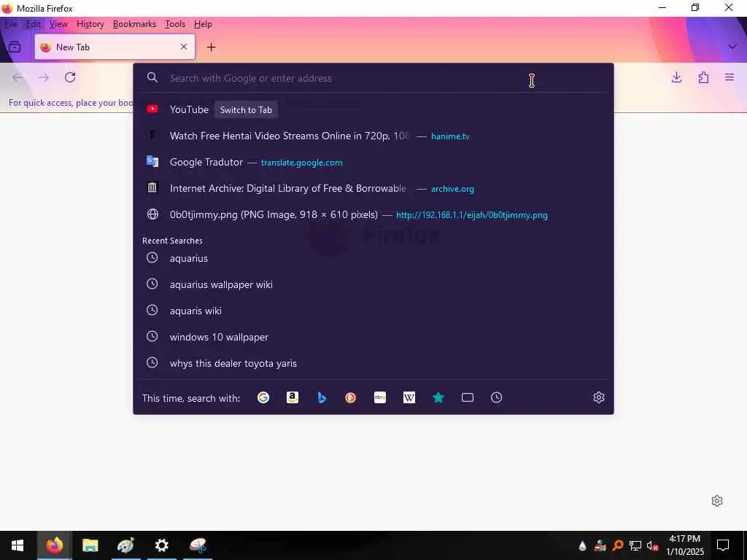Select recent search whys this dealer toyota yaris
The image size is (747, 560).
373,363
